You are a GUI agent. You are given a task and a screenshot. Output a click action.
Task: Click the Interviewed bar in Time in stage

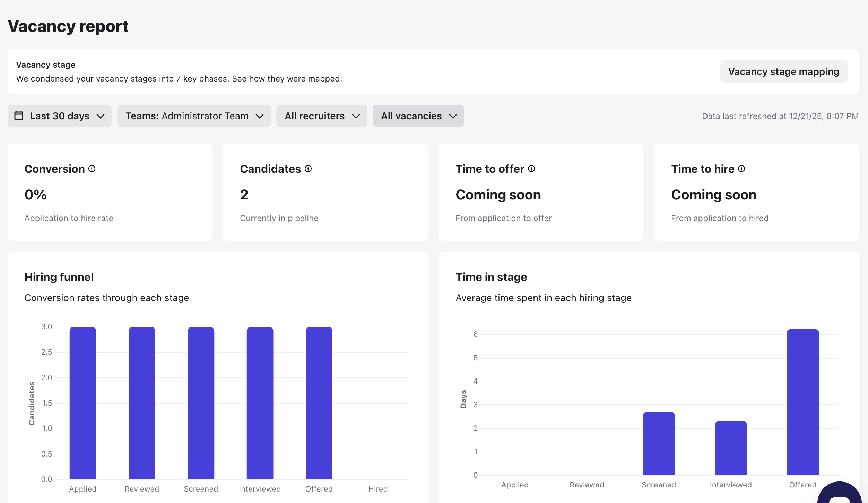(731, 448)
